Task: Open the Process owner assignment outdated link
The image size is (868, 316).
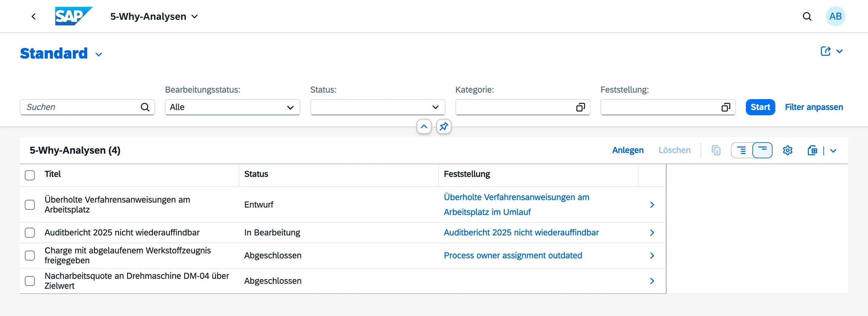Action: [513, 255]
